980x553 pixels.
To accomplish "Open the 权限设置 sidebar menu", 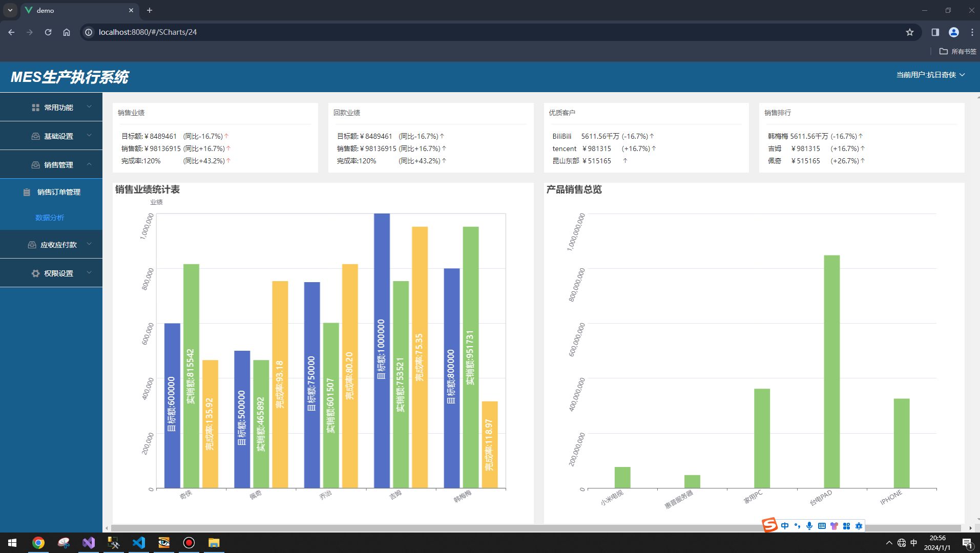I will click(x=51, y=273).
